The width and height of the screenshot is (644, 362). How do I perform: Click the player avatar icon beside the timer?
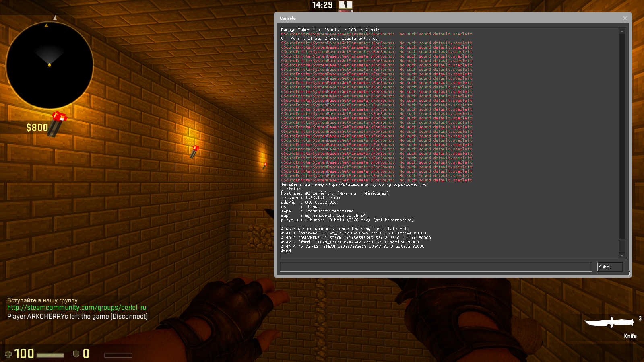click(345, 5)
